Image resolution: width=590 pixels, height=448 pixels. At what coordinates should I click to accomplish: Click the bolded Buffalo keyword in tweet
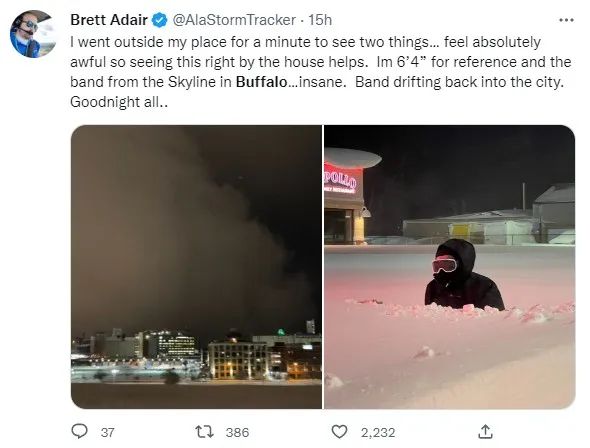click(262, 82)
